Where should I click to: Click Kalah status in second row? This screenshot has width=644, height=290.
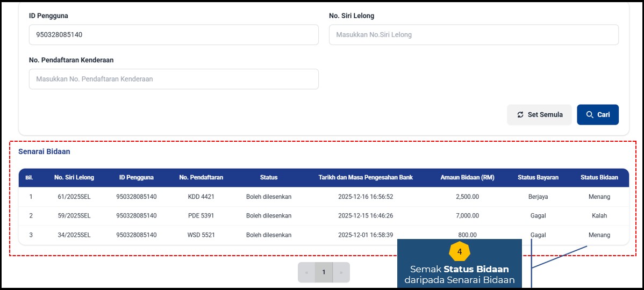(599, 216)
